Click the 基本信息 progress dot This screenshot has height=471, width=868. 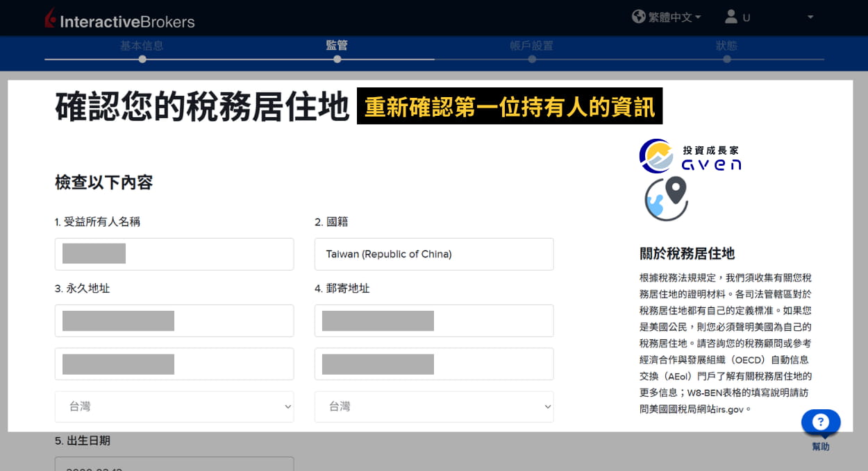[142, 59]
